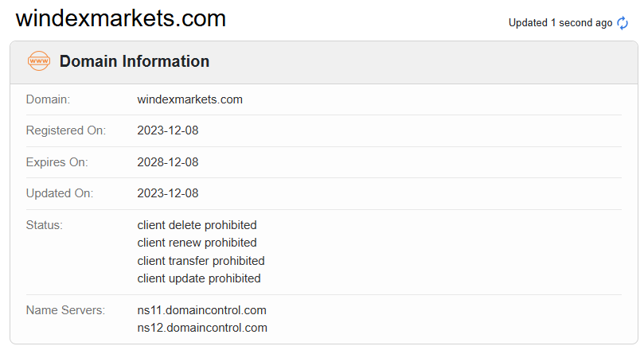Viewport: 644px width, 350px height.
Task: Click the windexmarkets.com page title
Action: coord(121,18)
